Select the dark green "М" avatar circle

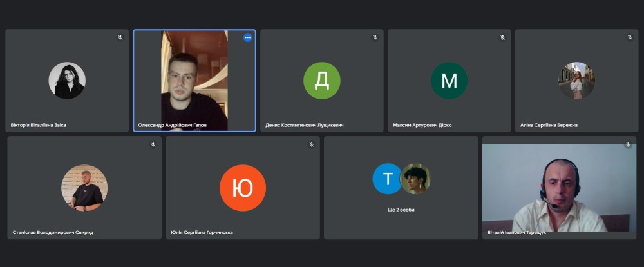449,81
